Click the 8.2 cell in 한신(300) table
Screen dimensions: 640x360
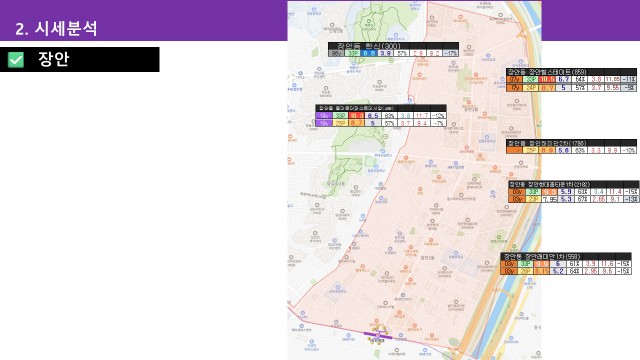pyautogui.click(x=434, y=53)
